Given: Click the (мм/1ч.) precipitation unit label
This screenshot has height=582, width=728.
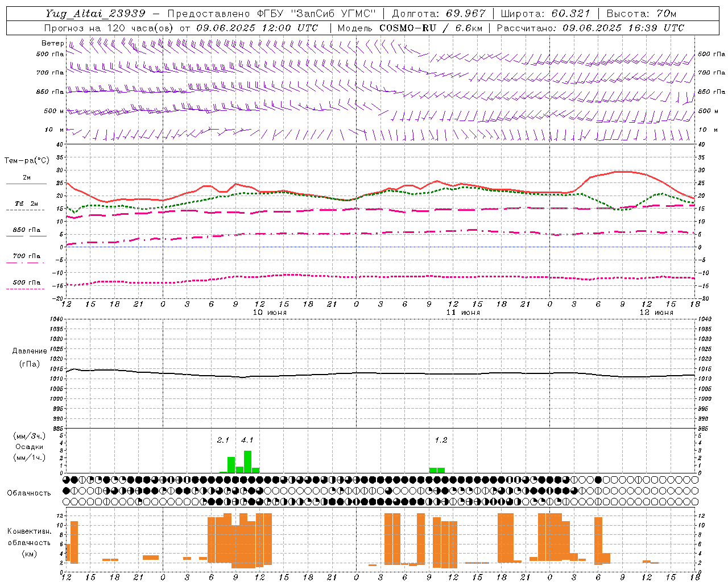Looking at the screenshot, I should [30, 458].
